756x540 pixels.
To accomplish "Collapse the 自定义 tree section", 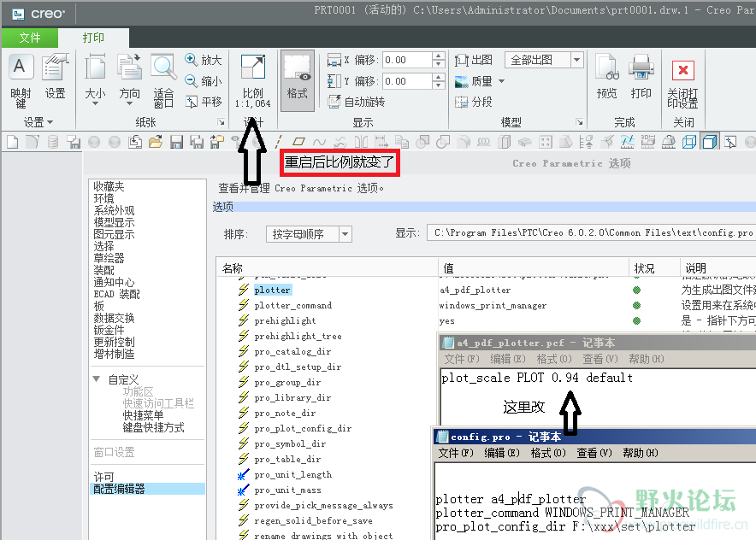I will 97,379.
